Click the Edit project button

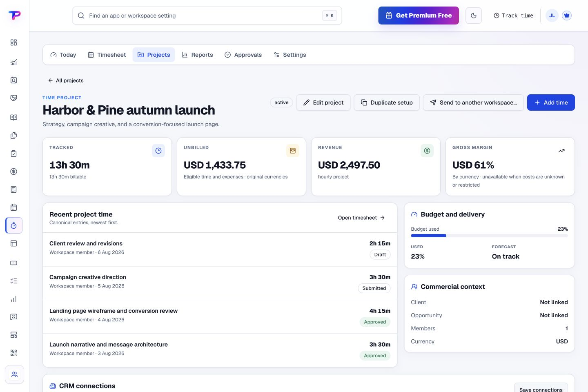(x=323, y=102)
